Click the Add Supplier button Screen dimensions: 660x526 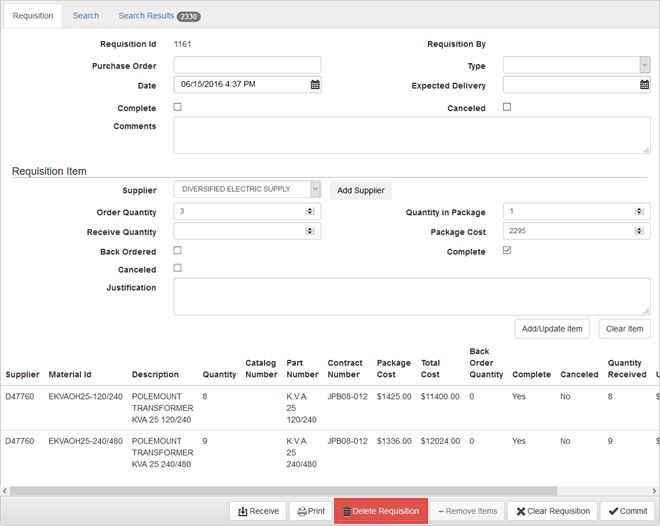(x=360, y=190)
